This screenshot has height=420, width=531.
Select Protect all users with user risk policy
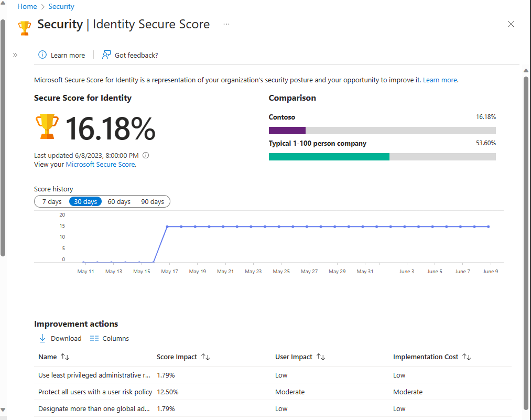click(95, 392)
